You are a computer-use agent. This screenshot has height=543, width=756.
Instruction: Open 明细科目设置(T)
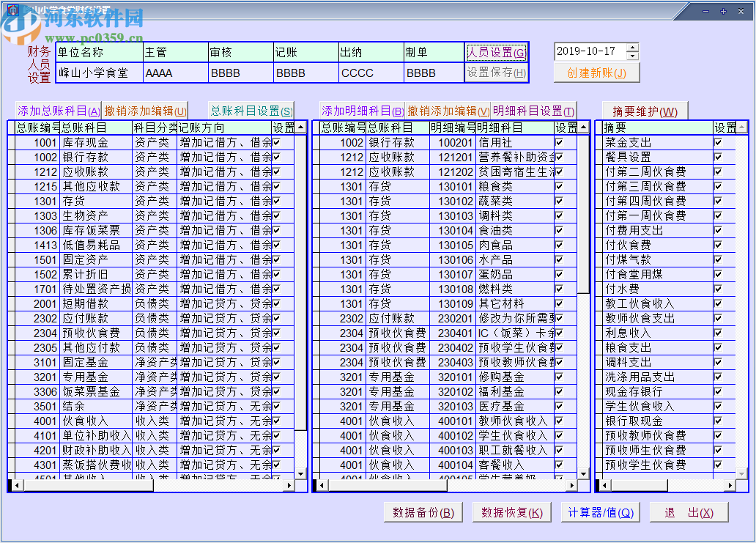point(533,111)
